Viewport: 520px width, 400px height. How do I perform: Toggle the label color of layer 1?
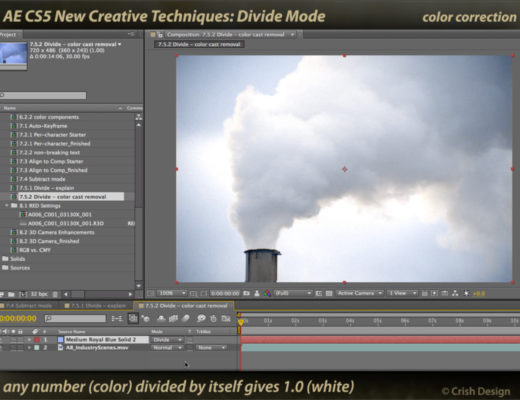click(37, 340)
